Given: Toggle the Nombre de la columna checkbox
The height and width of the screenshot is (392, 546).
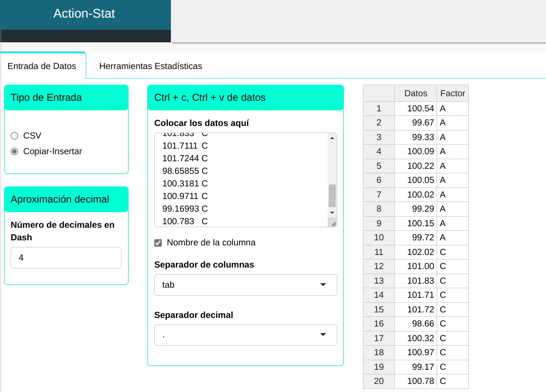Looking at the screenshot, I should pos(158,243).
